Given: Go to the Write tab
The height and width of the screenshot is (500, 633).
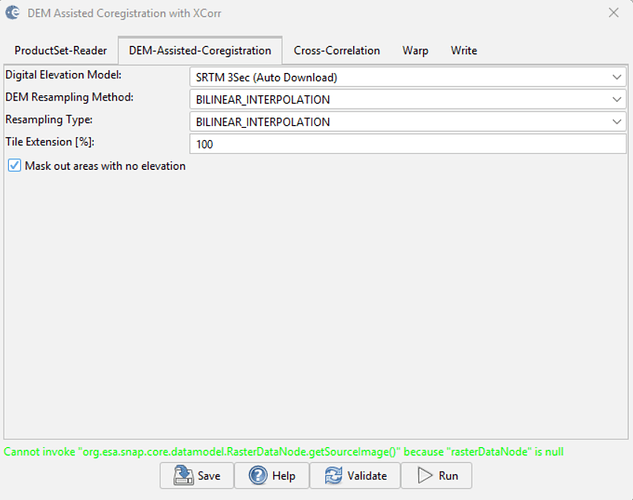Looking at the screenshot, I should click(463, 50).
